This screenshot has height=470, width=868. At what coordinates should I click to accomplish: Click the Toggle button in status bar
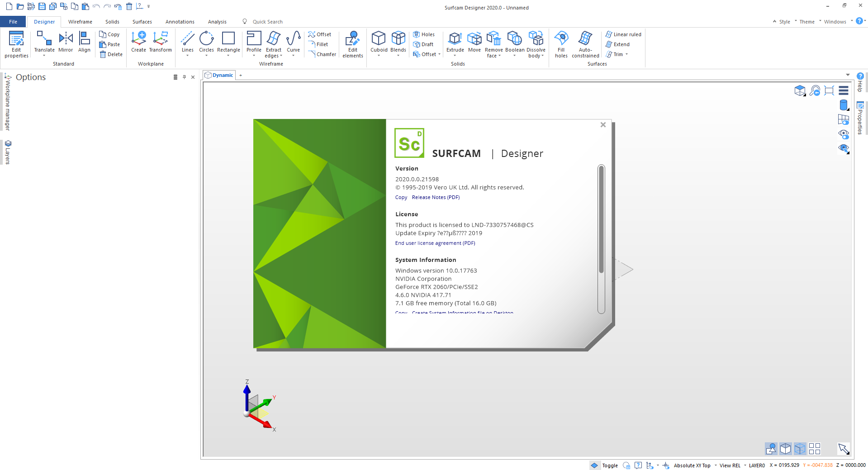pyautogui.click(x=605, y=465)
